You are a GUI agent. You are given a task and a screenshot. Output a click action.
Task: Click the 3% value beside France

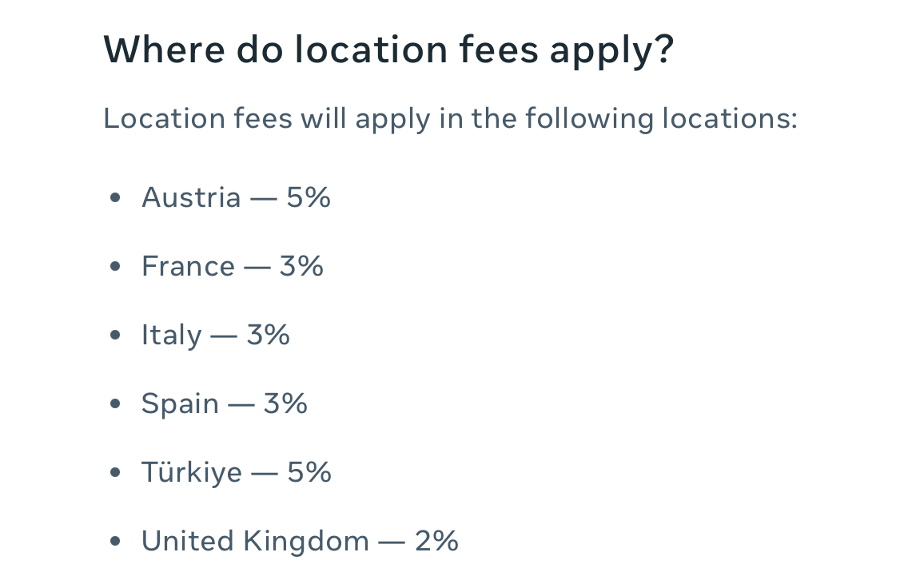(301, 266)
